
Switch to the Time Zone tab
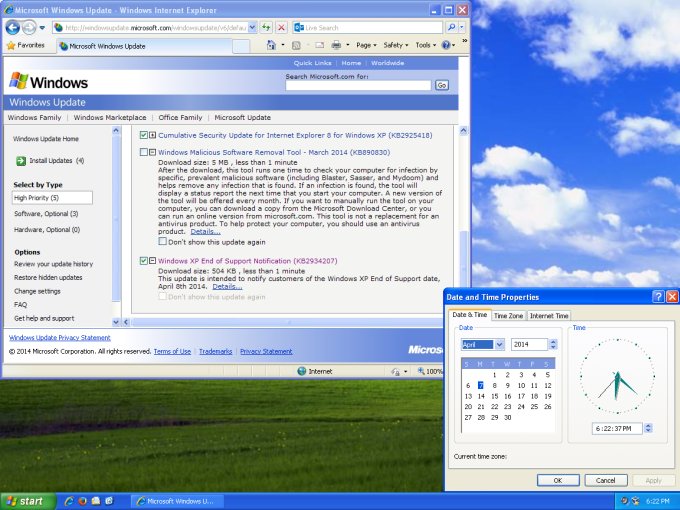coord(508,316)
